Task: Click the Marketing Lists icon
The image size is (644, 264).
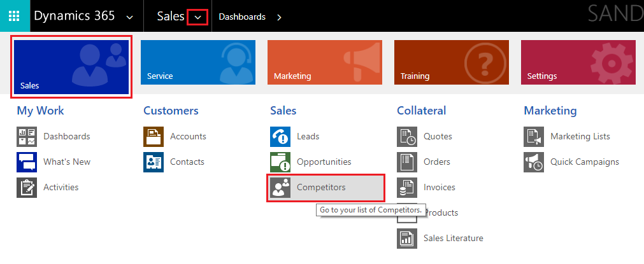Action: click(534, 137)
